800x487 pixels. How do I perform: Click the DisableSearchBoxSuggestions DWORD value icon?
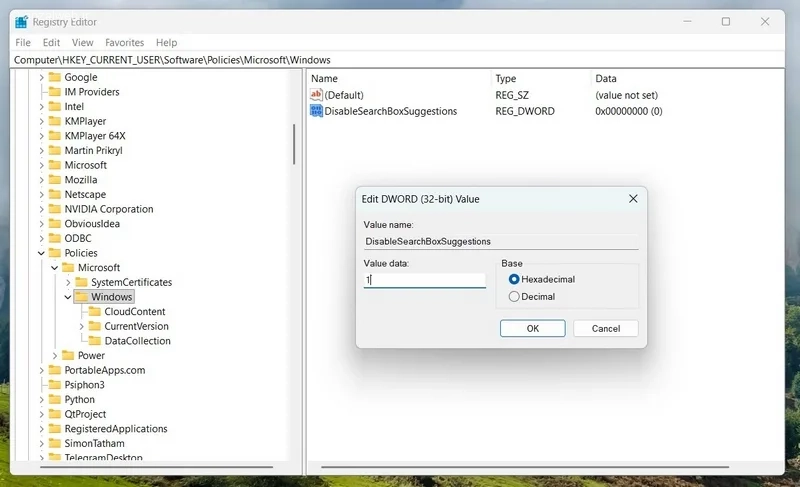point(316,111)
